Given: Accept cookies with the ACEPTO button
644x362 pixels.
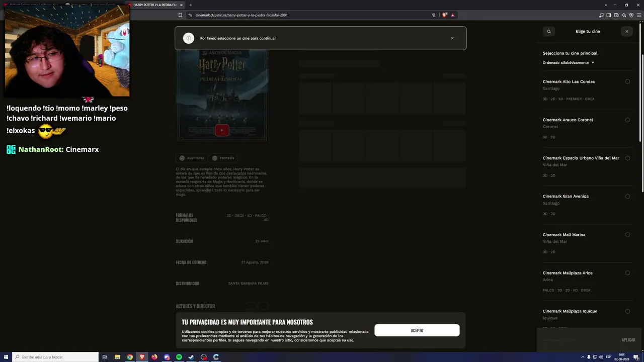Looking at the screenshot, I should pyautogui.click(x=417, y=330).
